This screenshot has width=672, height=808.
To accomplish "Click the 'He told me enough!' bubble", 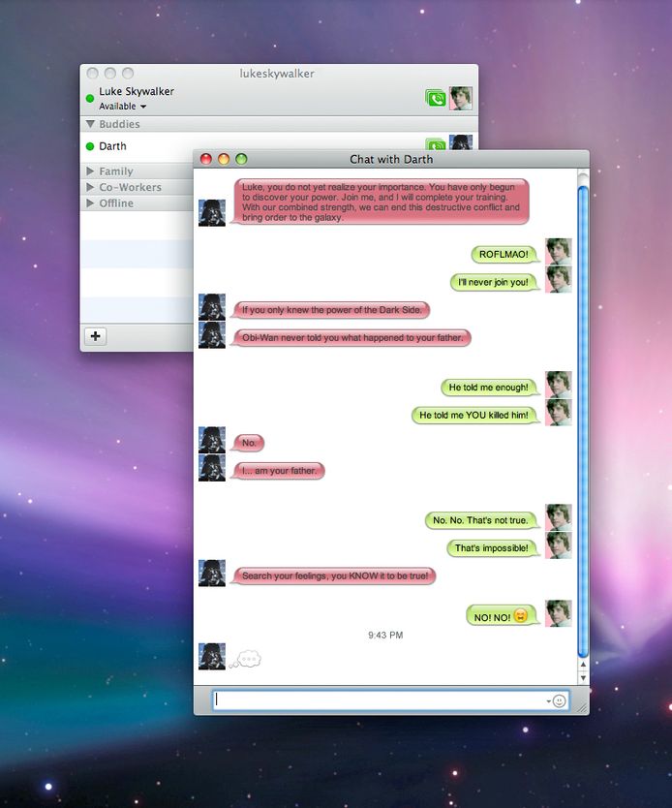I will pos(489,387).
